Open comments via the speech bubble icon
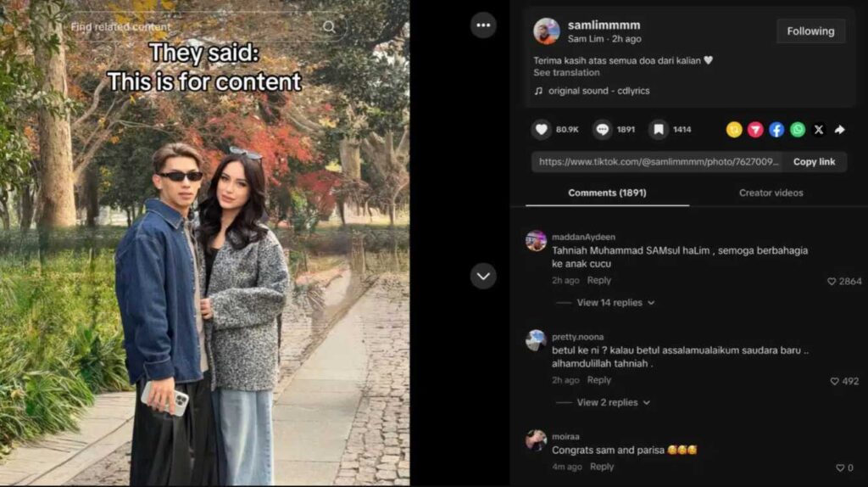Viewport: 868px width, 487px height. (x=603, y=130)
